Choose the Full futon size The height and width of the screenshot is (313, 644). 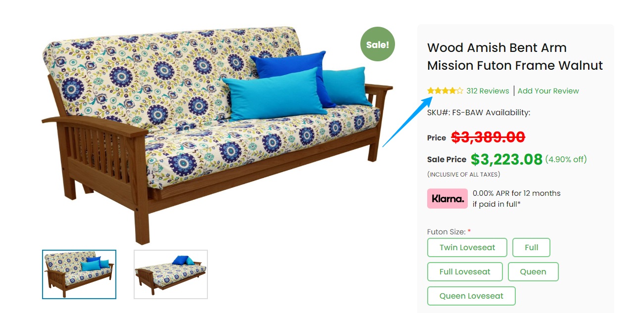(531, 248)
